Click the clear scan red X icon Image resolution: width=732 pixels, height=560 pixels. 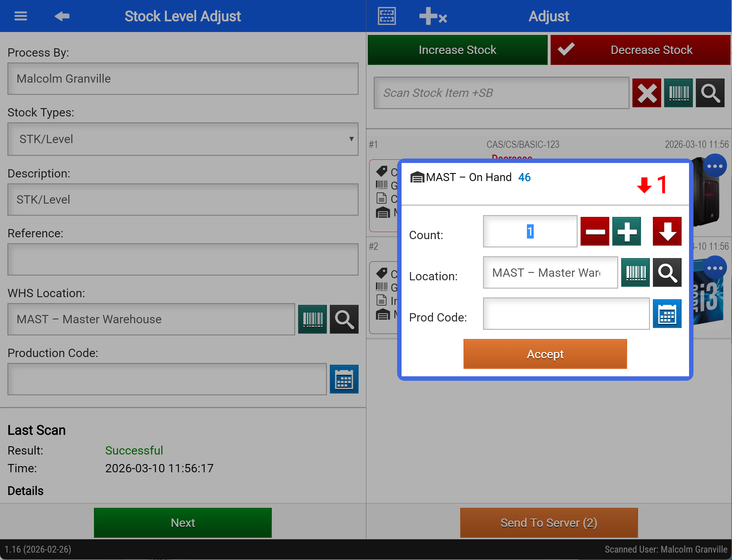tap(646, 93)
